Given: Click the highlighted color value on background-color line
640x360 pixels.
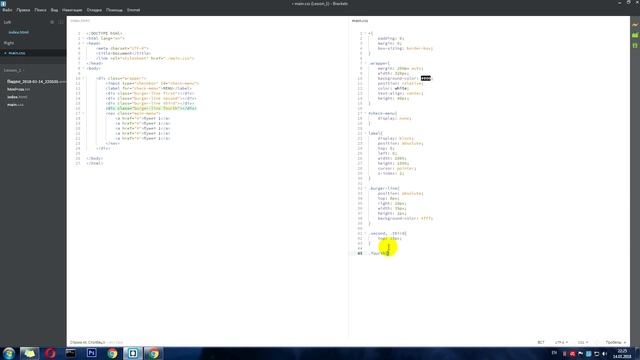Looking at the screenshot, I should pos(426,78).
